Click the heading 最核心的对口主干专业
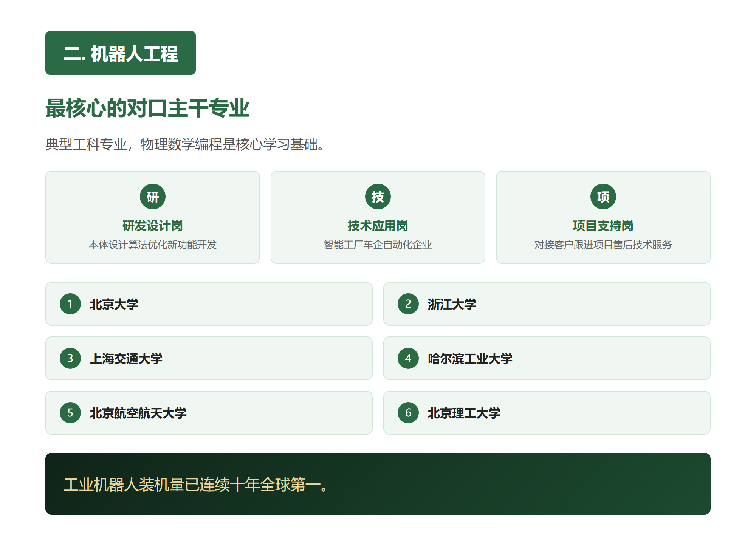 coord(147,108)
